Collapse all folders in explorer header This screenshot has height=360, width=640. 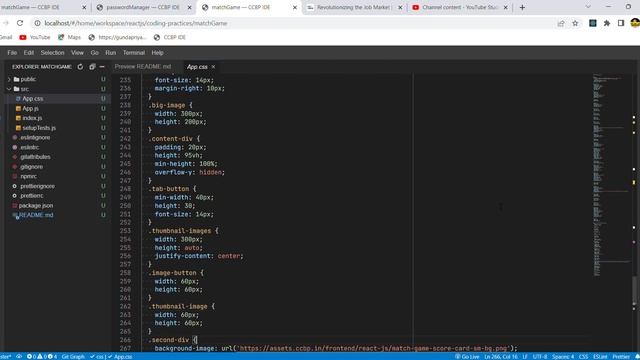[92, 67]
